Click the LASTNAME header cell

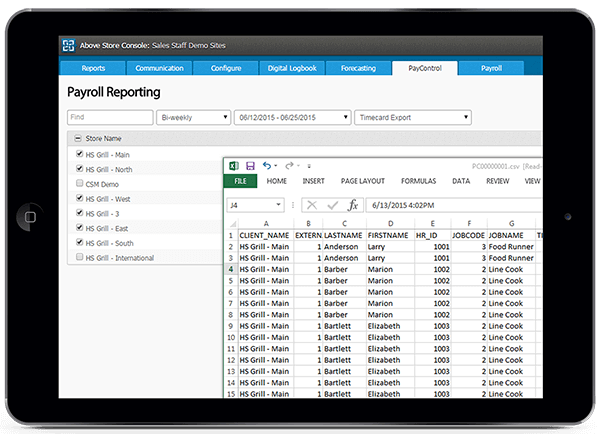(x=343, y=235)
